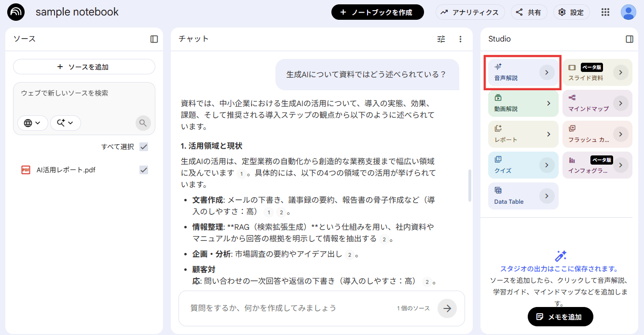
Task: Open citation 2 in the 情報整理 bullet
Action: pyautogui.click(x=384, y=239)
